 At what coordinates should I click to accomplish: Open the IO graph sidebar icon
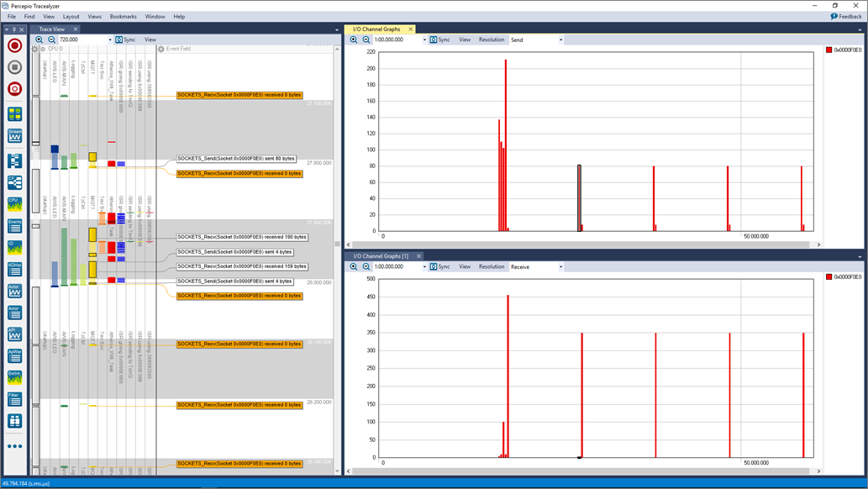click(14, 247)
